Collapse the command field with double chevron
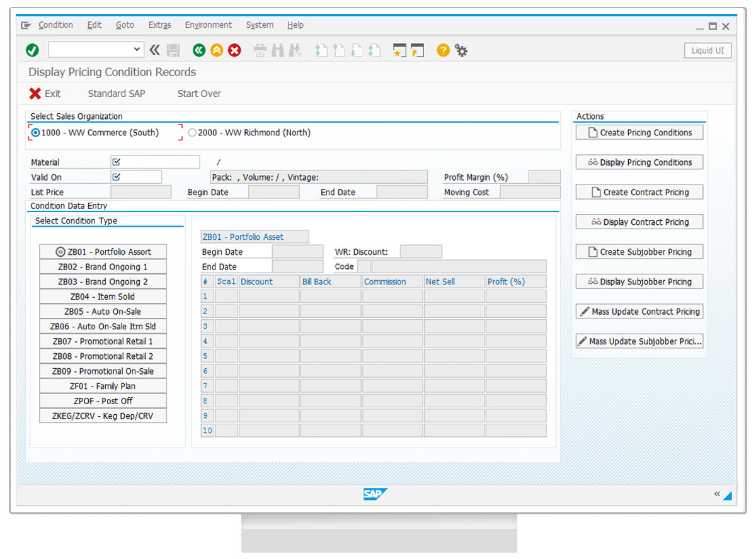This screenshot has width=756, height=559. tap(155, 50)
